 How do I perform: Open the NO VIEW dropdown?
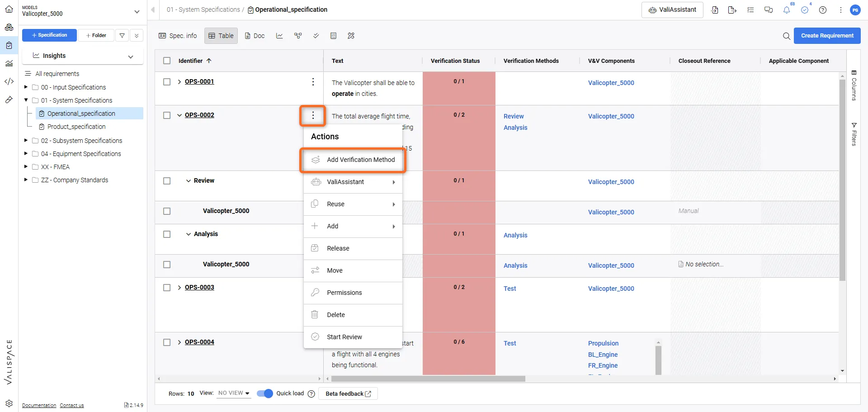tap(233, 393)
